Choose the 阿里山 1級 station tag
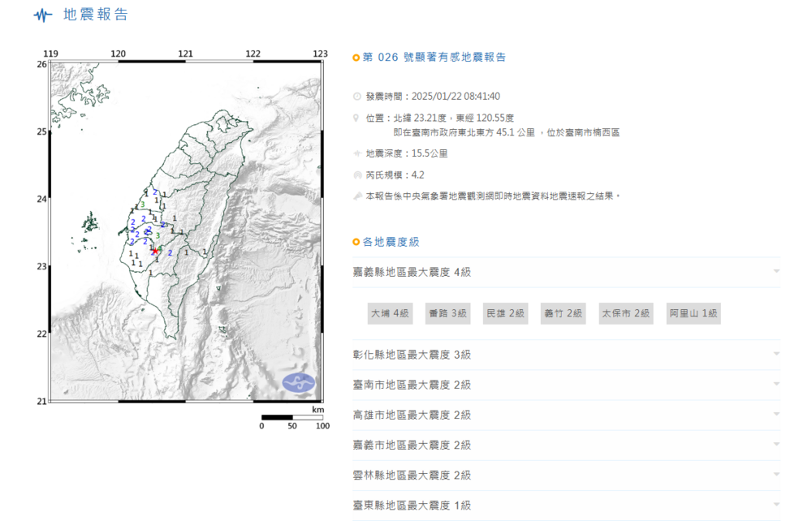The width and height of the screenshot is (812, 521). (x=693, y=313)
